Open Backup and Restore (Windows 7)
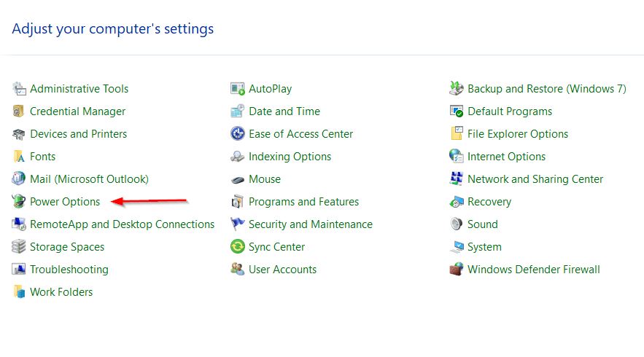The width and height of the screenshot is (644, 357). 547,89
